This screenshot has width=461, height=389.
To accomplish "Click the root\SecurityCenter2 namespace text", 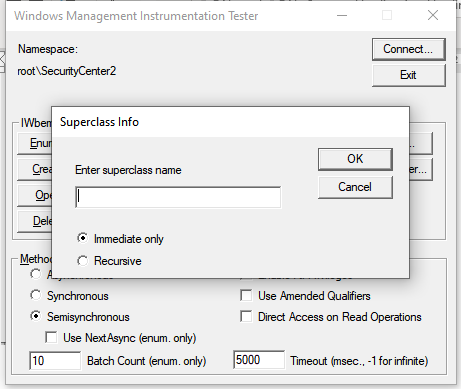I will tap(67, 71).
